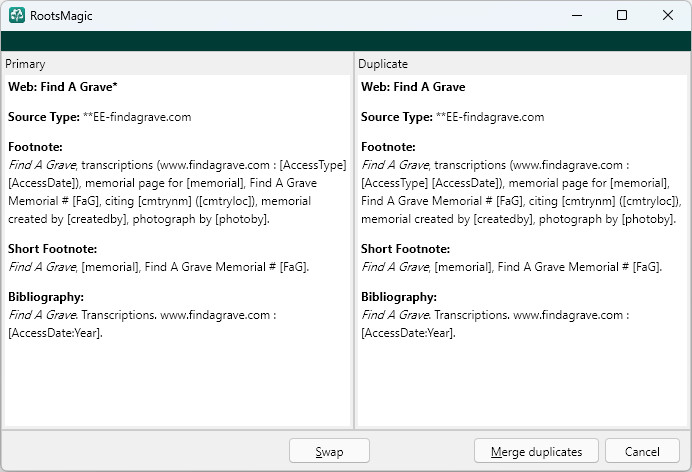
Task: Click 'Short Footnote:' heading in Duplicate pane
Action: point(406,249)
